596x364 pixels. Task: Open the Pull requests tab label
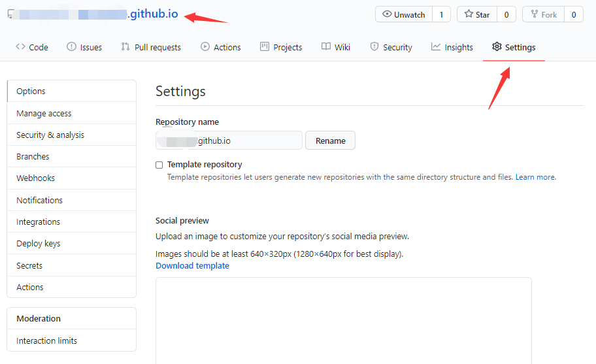coord(157,48)
